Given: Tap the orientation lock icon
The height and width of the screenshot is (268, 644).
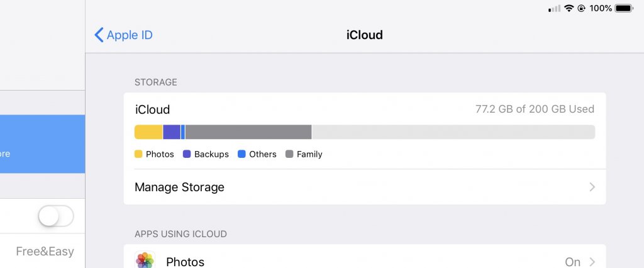Looking at the screenshot, I should tap(581, 8).
